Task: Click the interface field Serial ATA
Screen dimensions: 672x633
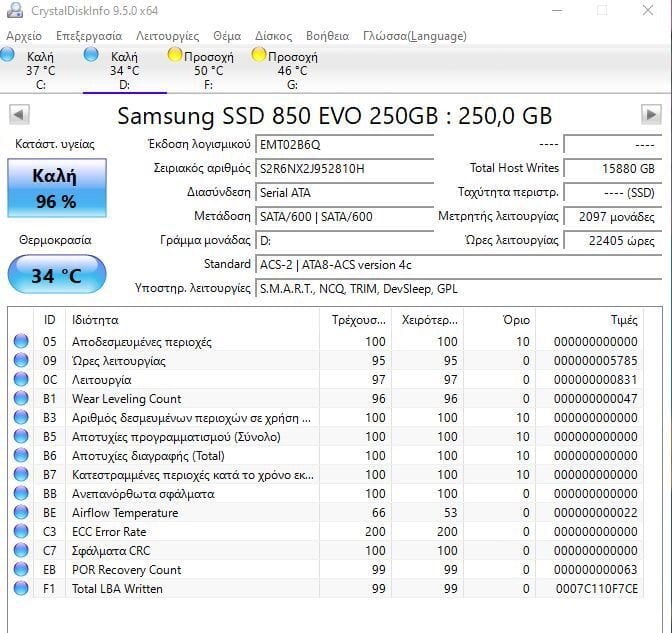Action: click(345, 192)
